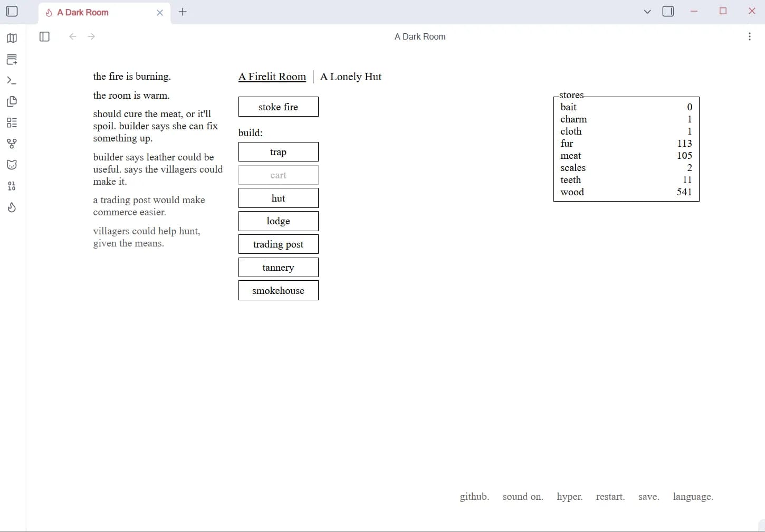Image resolution: width=765 pixels, height=532 pixels.
Task: Add a new tab with the plus icon
Action: tap(183, 12)
